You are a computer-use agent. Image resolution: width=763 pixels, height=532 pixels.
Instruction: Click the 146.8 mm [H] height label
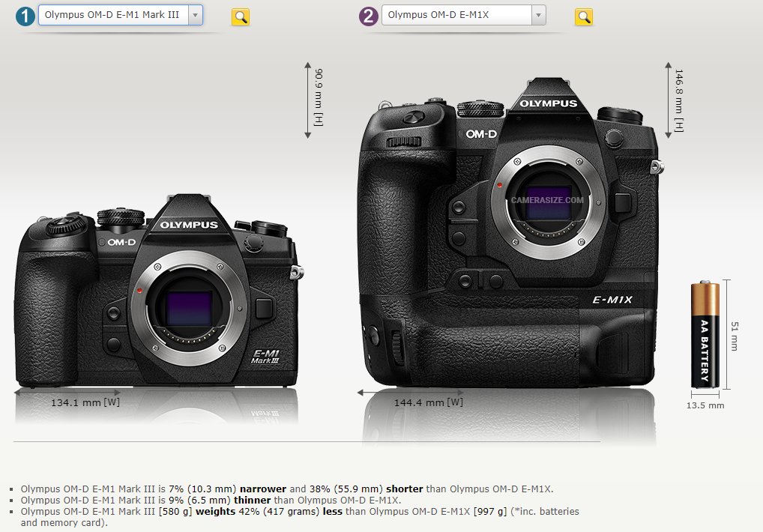click(679, 100)
